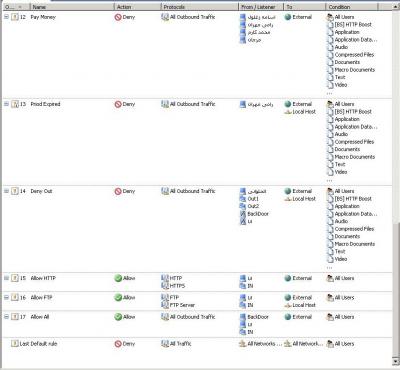Click [BS] HTTP Boost condition in Deny Out rule
This screenshot has width=400, height=370.
pyautogui.click(x=353, y=199)
